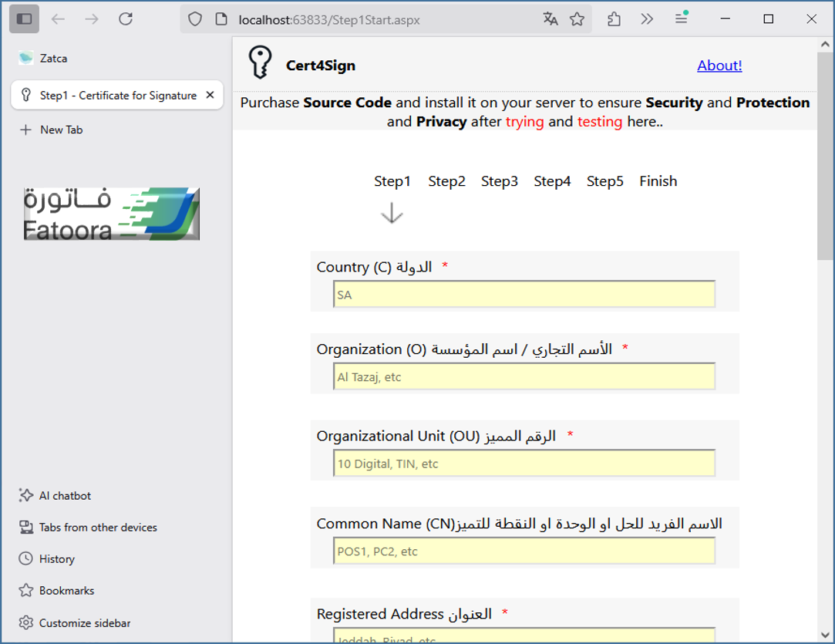Click the page reload icon
Image resolution: width=835 pixels, height=644 pixels.
point(126,19)
